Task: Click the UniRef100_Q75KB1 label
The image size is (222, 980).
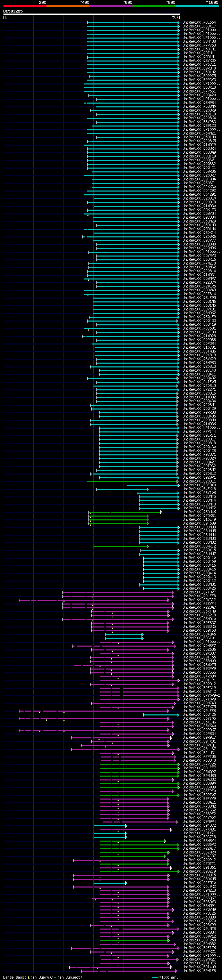Action: tap(199, 516)
